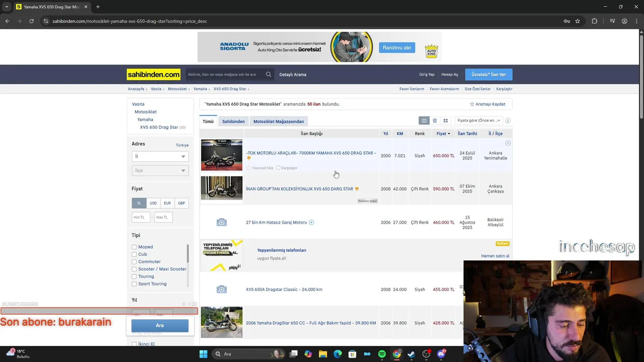
Task: Select the TL currency toggle
Action: pyautogui.click(x=139, y=203)
